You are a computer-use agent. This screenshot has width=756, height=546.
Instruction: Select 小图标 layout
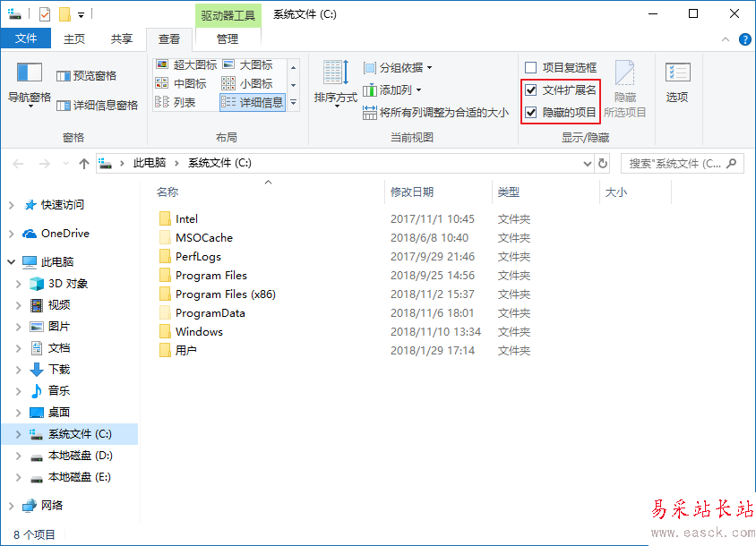point(248,83)
